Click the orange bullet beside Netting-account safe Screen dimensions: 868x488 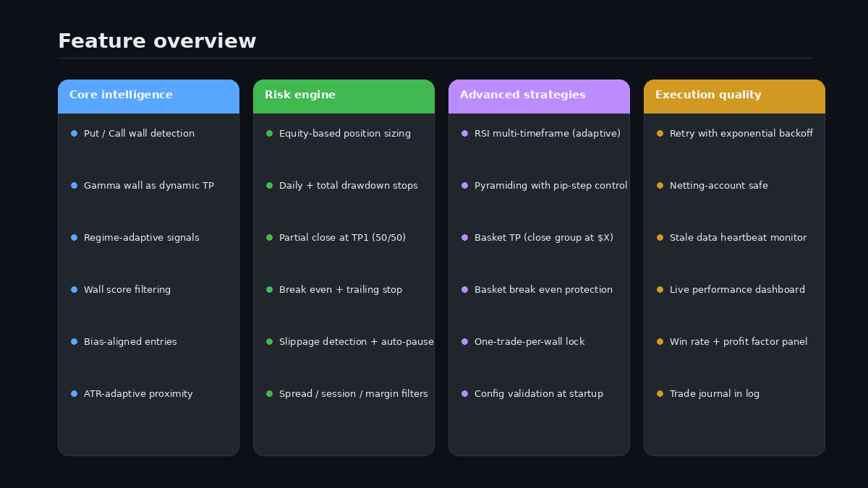[x=660, y=186]
